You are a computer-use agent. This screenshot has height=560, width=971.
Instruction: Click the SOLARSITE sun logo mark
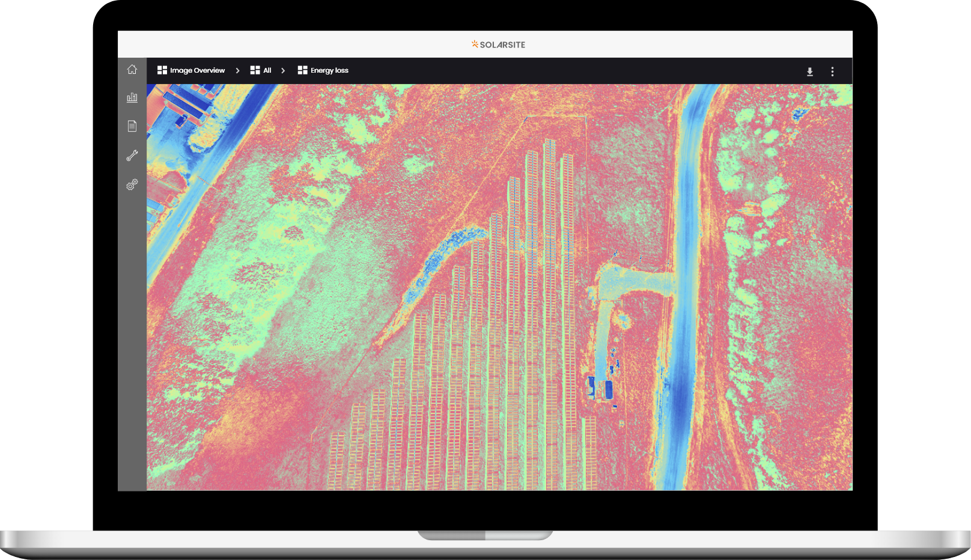click(475, 43)
